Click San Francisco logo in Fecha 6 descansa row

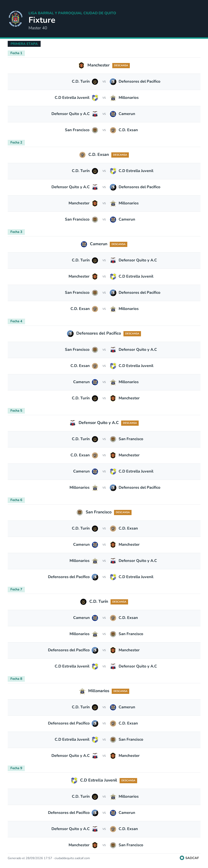pyautogui.click(x=80, y=512)
